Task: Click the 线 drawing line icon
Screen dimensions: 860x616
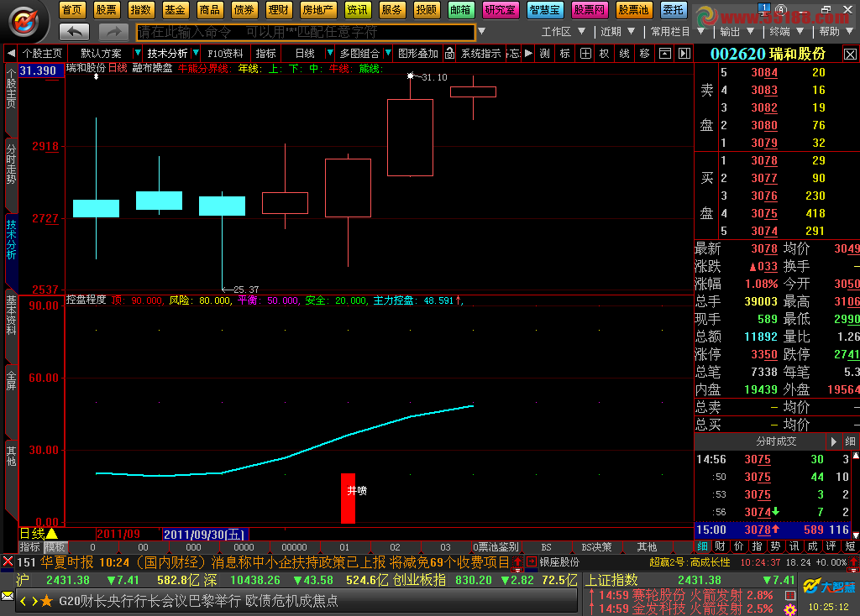Action: [x=624, y=53]
